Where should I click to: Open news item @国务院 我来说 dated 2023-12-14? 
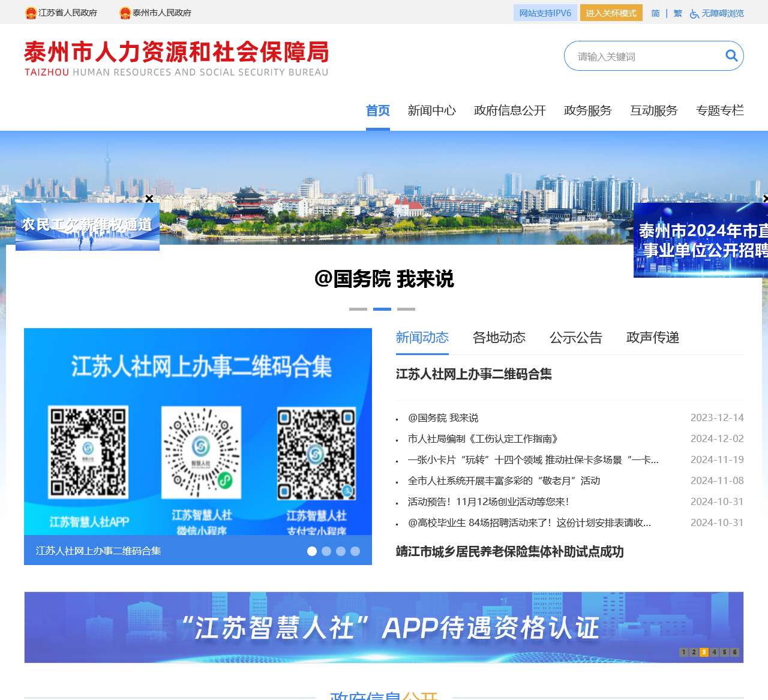point(443,417)
